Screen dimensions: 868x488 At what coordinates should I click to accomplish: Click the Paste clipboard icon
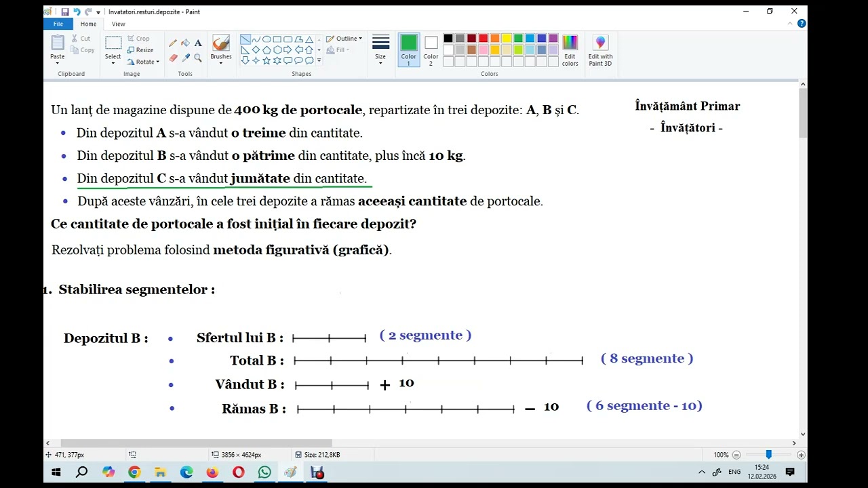[x=58, y=43]
